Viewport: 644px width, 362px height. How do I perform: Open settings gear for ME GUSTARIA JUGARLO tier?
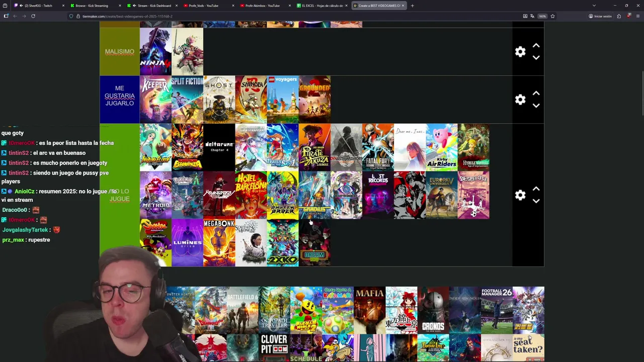(x=520, y=100)
